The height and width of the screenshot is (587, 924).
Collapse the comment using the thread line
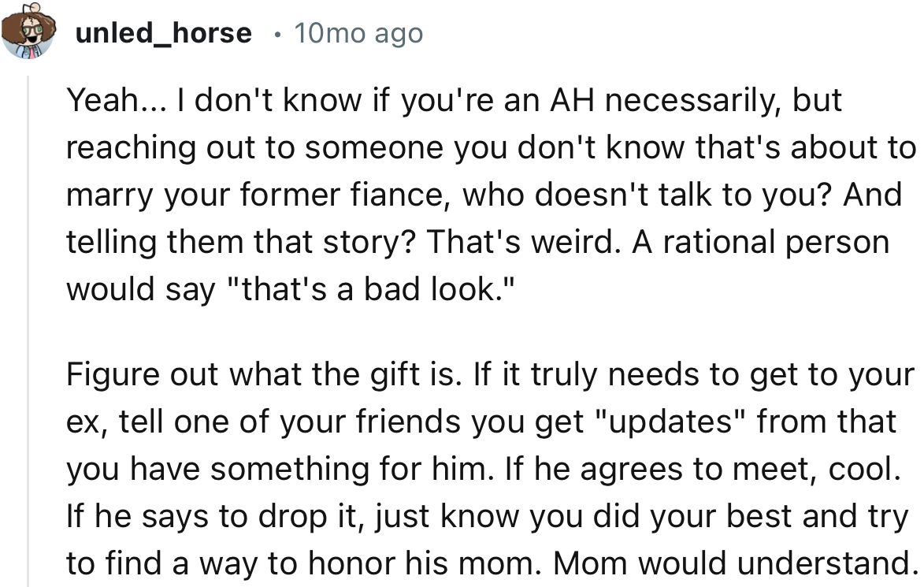28,331
